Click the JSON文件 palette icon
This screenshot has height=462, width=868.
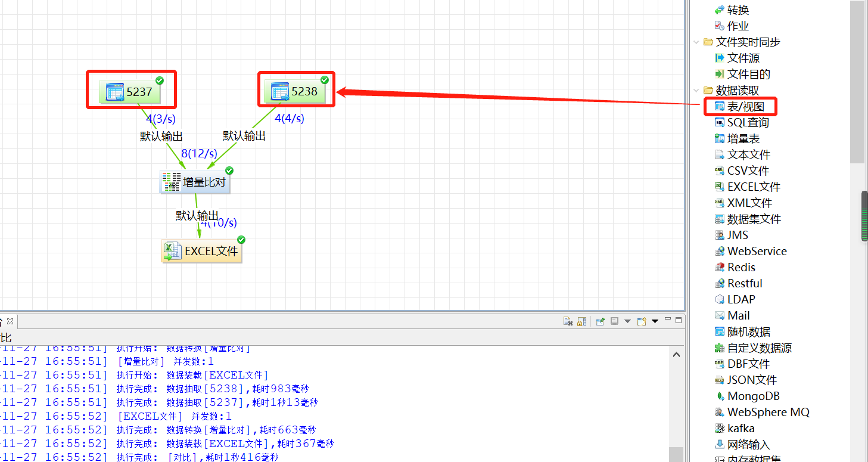720,380
